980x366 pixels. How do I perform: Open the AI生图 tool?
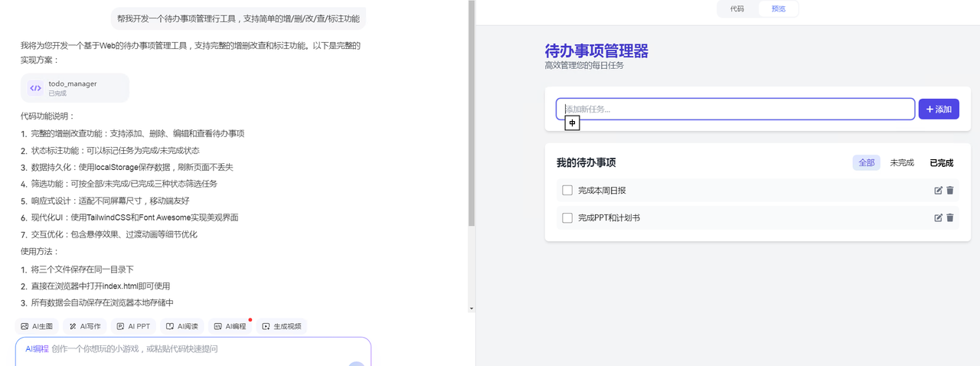click(37, 326)
